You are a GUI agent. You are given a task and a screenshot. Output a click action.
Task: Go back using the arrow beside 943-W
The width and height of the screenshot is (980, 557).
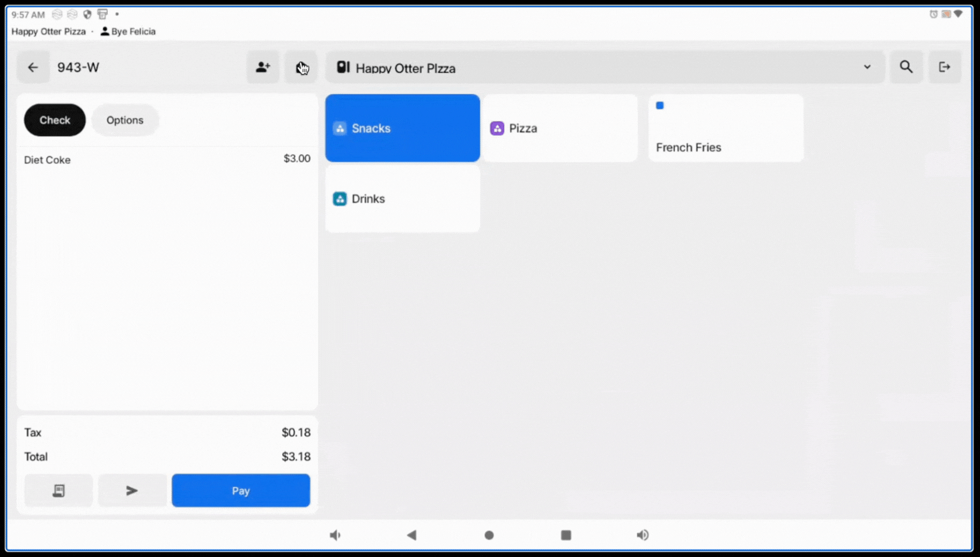click(x=33, y=67)
